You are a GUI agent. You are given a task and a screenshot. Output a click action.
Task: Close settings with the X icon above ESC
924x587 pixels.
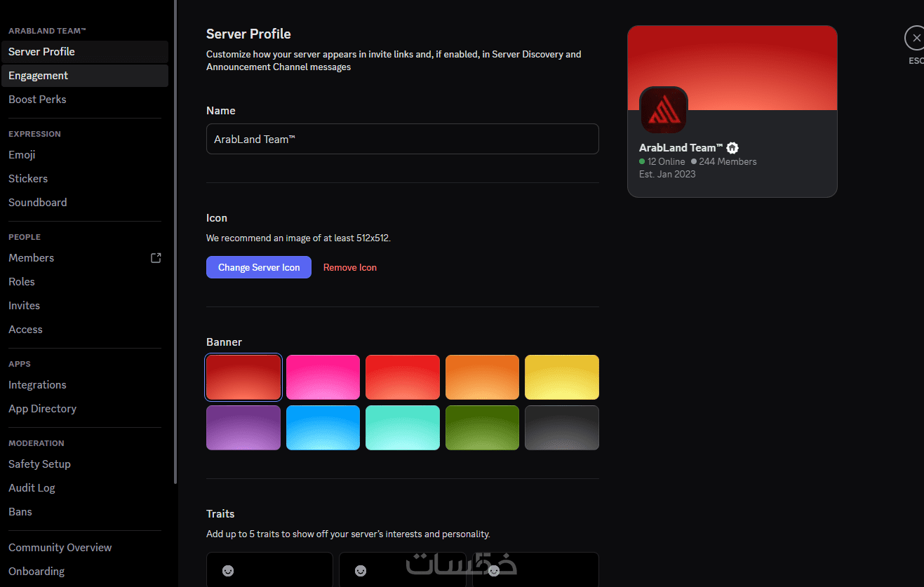pos(916,38)
